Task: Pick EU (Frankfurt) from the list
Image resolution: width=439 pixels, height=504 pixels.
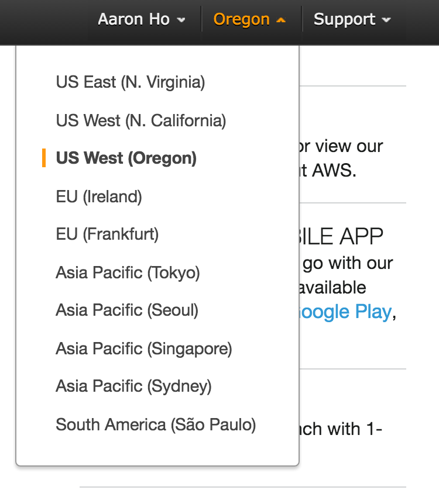Action: [107, 234]
